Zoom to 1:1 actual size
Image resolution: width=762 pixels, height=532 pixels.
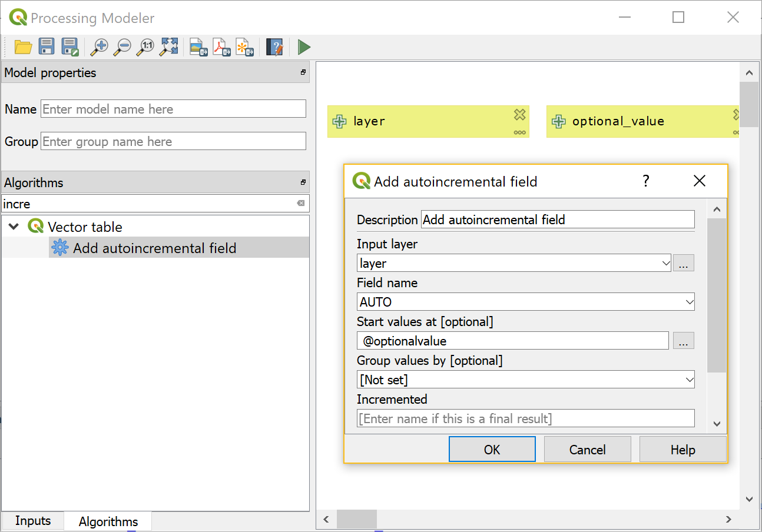tap(145, 47)
